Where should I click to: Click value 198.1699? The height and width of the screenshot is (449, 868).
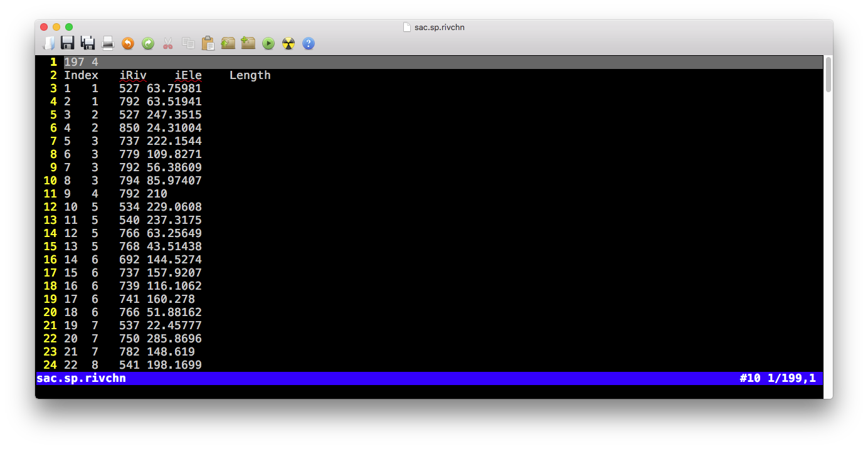174,365
